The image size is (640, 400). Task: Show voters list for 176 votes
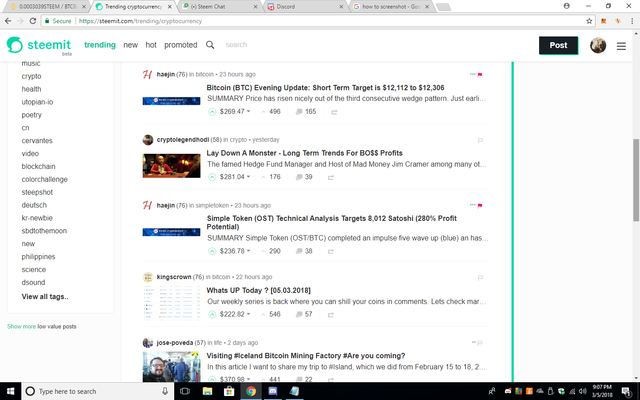pos(271,177)
